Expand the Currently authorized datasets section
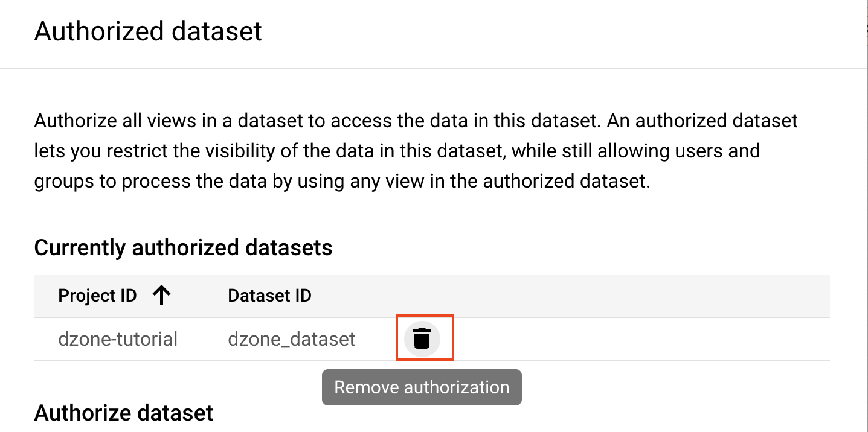This screenshot has height=432, width=868. pyautogui.click(x=184, y=247)
